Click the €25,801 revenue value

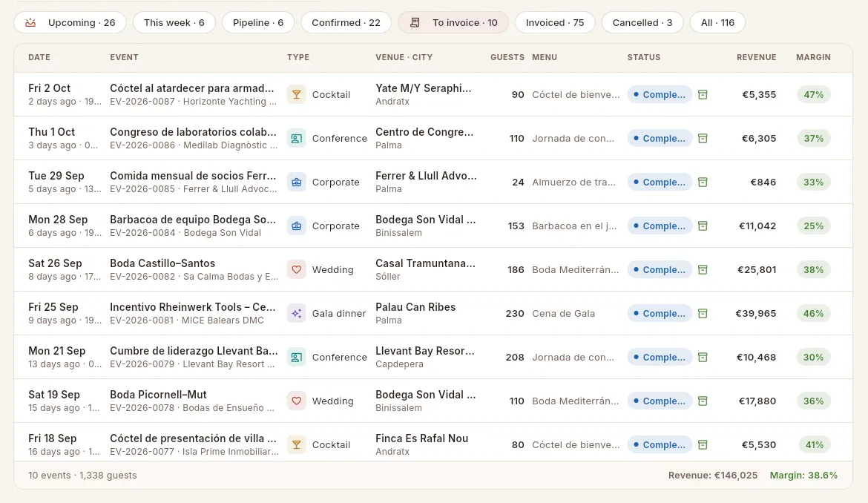click(757, 269)
